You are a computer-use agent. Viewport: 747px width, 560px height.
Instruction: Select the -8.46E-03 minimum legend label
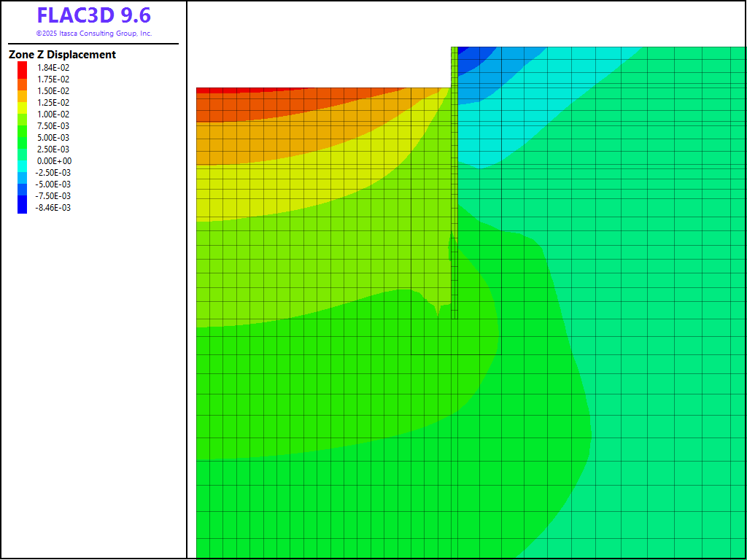(53, 208)
